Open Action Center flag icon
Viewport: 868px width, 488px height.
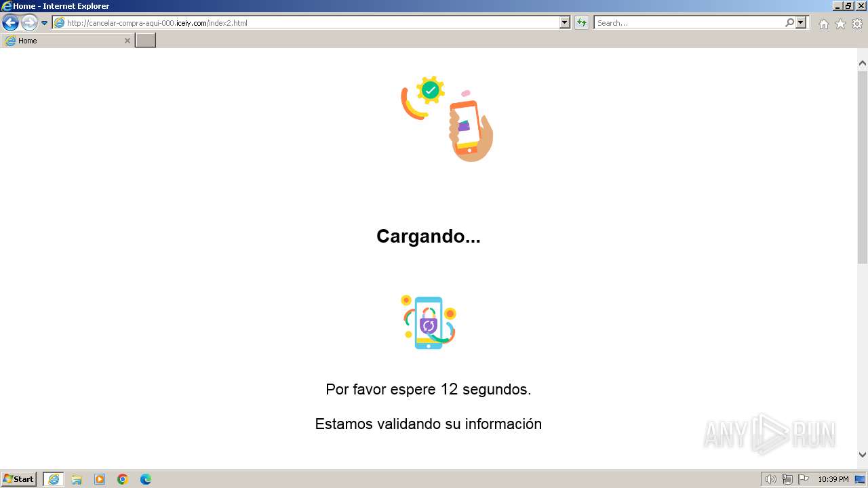804,479
